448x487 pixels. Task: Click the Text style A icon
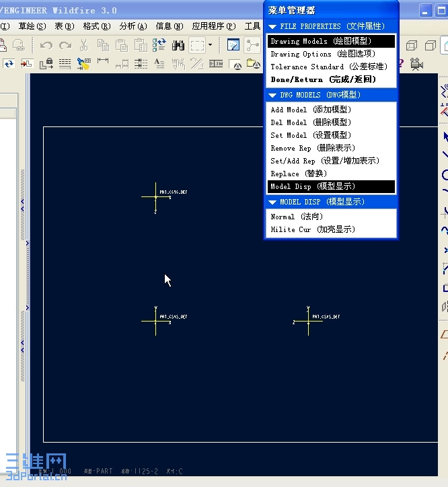coord(159,64)
